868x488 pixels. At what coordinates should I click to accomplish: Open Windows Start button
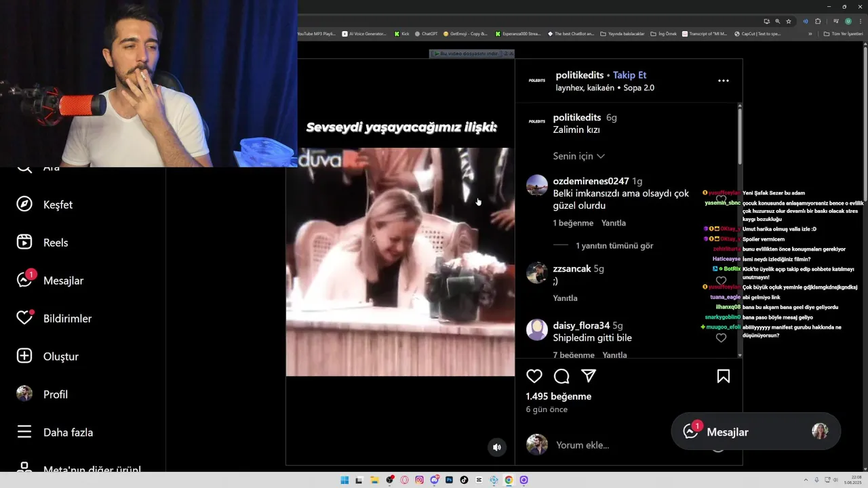(x=344, y=480)
